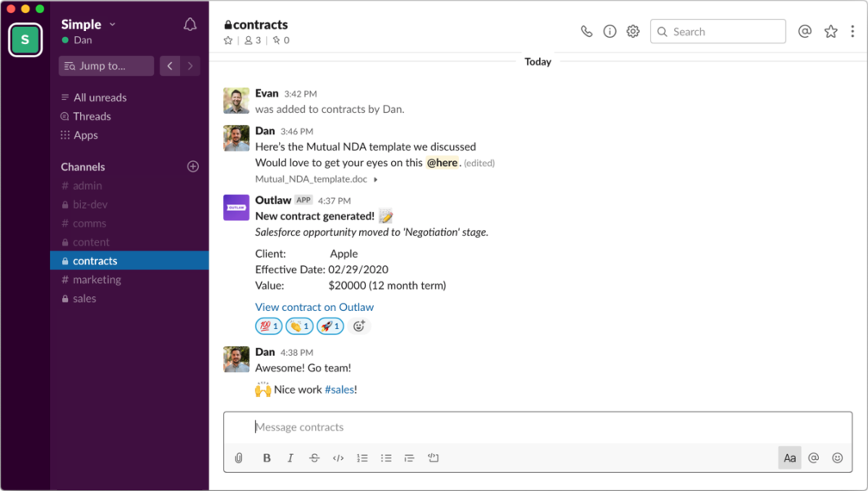Toggle the Aa formatting toolbar button
The width and height of the screenshot is (868, 491).
[x=789, y=457]
